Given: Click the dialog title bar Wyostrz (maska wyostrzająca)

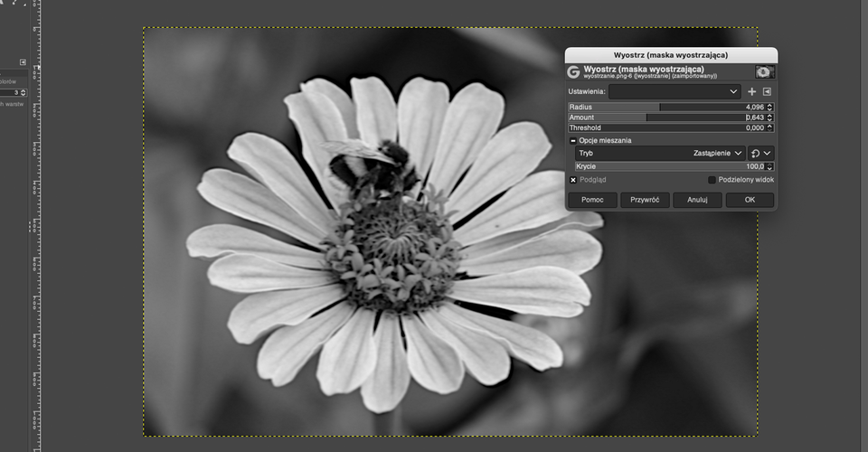Looking at the screenshot, I should 671,55.
